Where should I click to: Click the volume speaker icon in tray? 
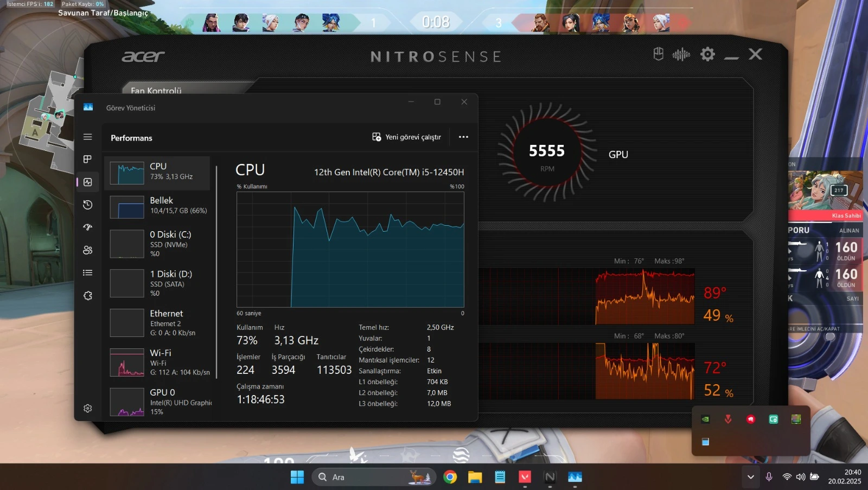[x=801, y=477]
